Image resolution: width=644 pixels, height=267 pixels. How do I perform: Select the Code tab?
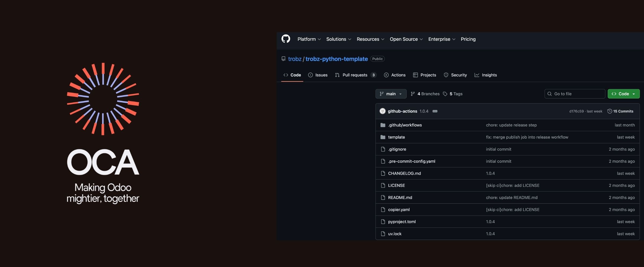coord(292,75)
